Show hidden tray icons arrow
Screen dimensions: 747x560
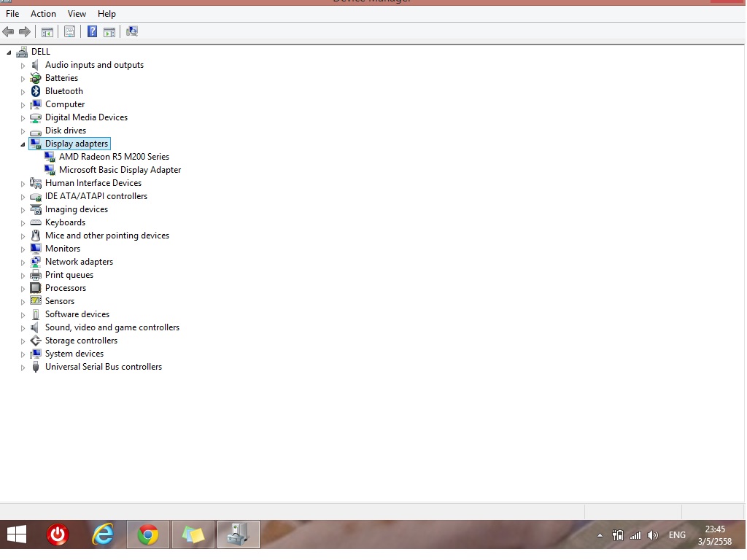(x=600, y=536)
